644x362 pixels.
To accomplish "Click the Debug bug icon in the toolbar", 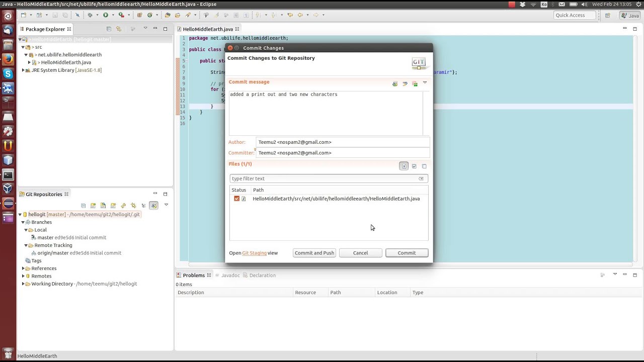I will (x=90, y=15).
